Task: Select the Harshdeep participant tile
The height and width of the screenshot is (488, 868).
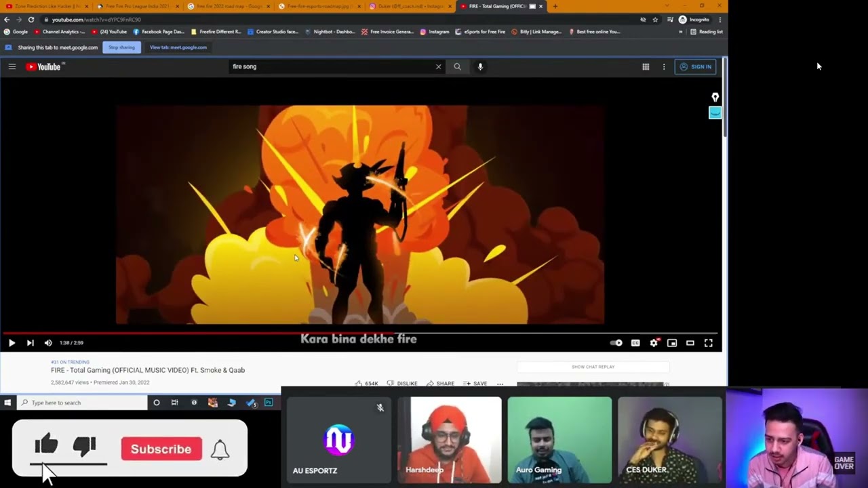Action: [x=450, y=440]
